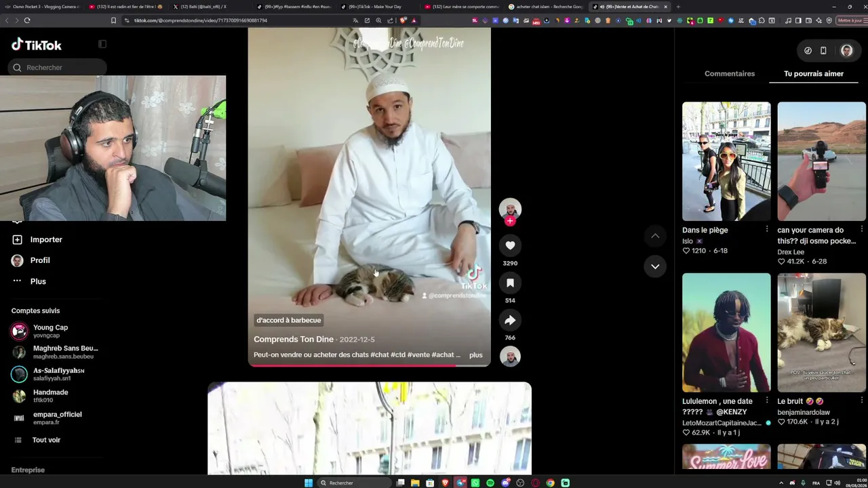Go to next video with down chevron
The width and height of the screenshot is (868, 488).
click(655, 266)
